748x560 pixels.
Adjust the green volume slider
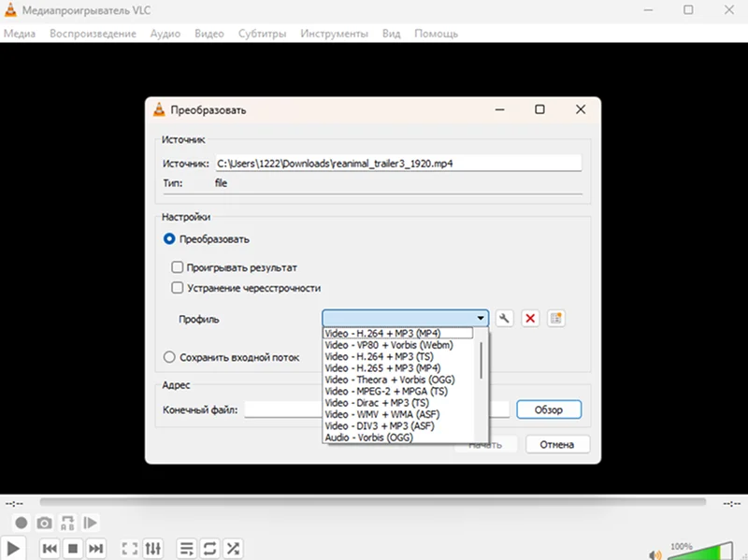[x=700, y=551]
